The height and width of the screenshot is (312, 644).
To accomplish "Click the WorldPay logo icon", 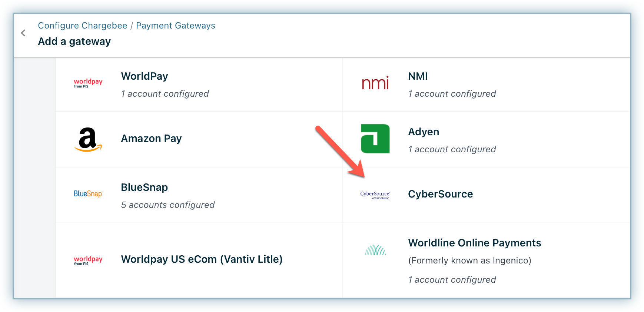I will [x=88, y=83].
